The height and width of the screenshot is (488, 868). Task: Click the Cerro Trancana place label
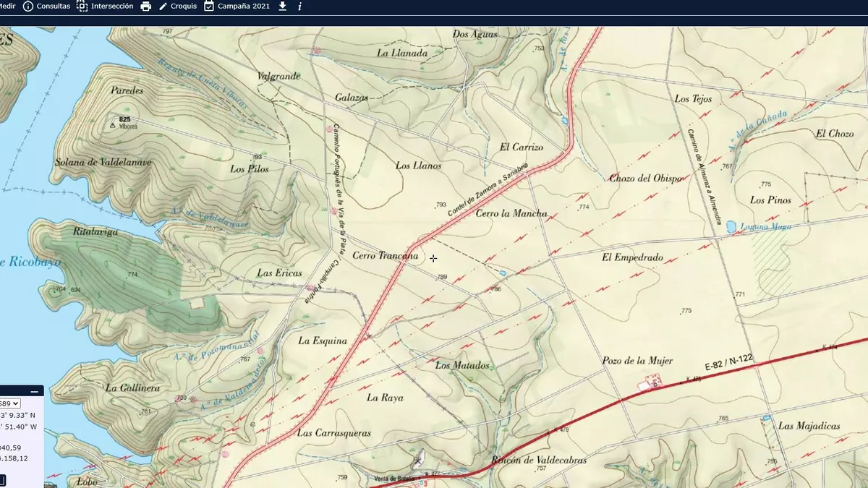click(385, 256)
